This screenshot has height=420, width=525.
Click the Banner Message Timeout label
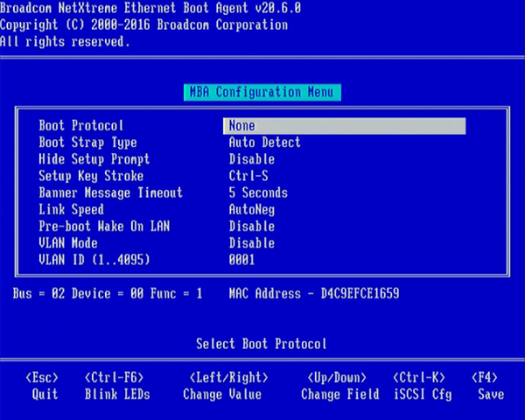[110, 192]
